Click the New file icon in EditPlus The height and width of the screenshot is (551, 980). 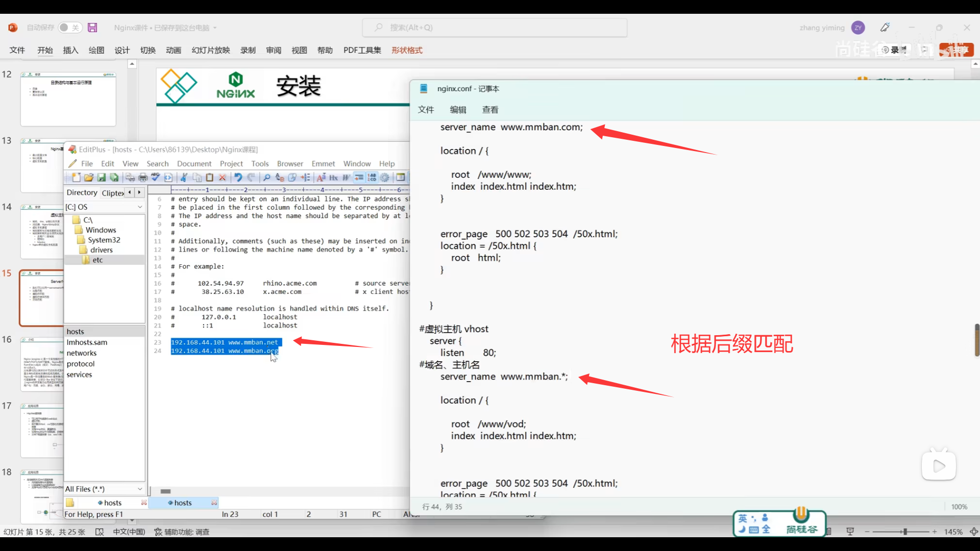point(76,178)
